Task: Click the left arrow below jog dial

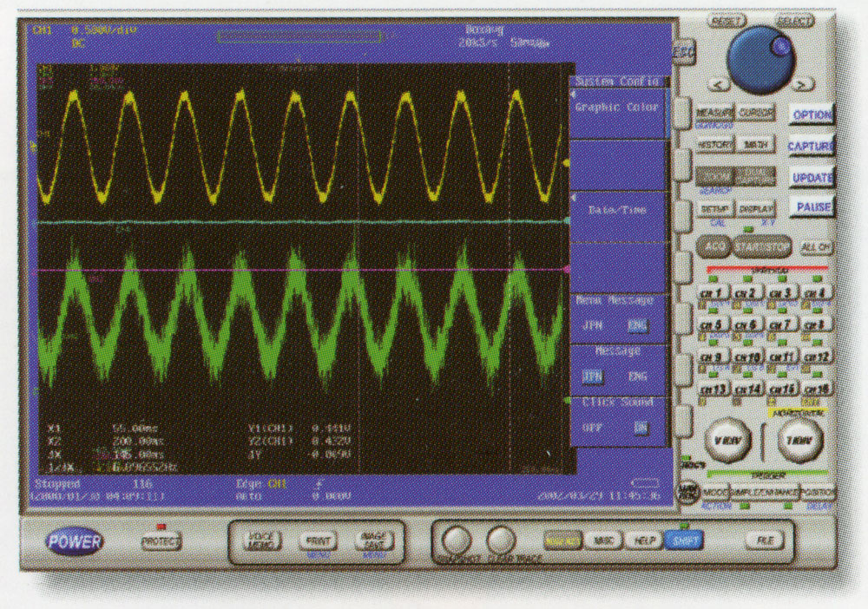Action: click(x=717, y=84)
